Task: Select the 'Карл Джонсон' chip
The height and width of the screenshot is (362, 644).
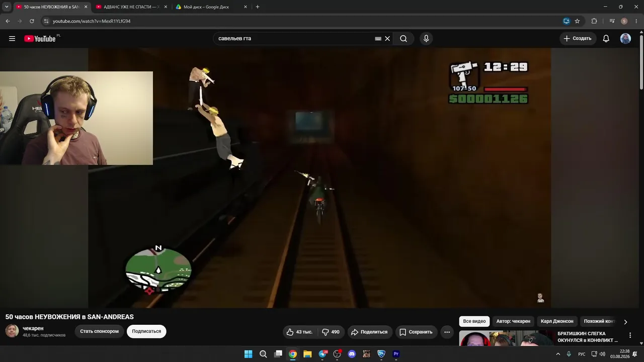Action: [x=557, y=321]
